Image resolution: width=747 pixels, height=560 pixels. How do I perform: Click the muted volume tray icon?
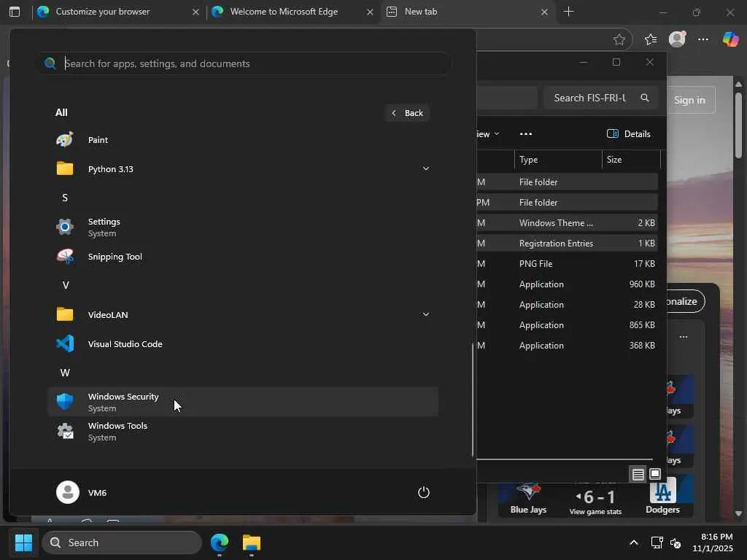point(675,542)
